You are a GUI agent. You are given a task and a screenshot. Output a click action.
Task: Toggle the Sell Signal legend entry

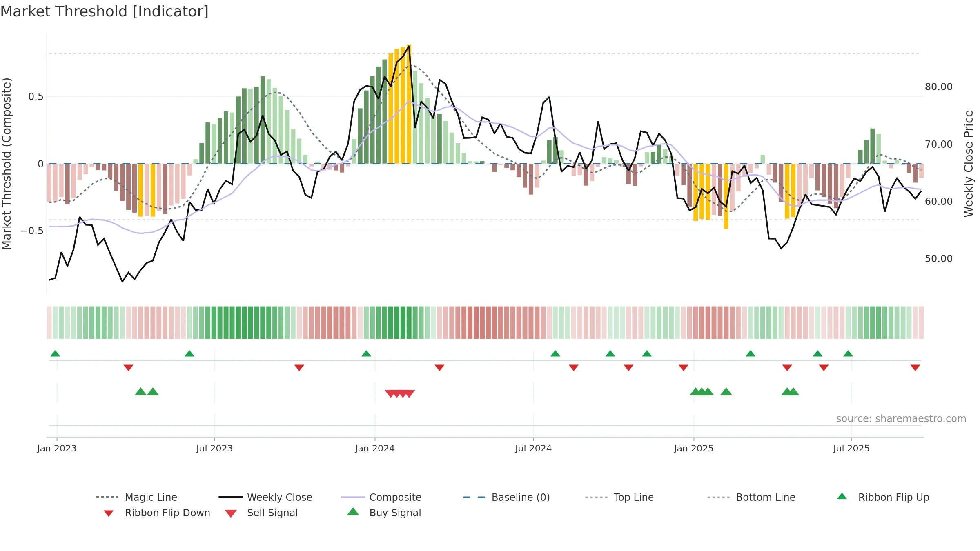click(261, 513)
